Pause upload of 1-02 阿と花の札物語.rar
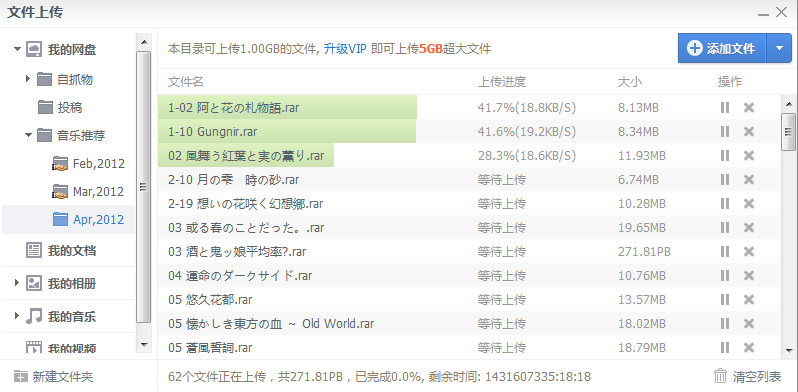The image size is (798, 392). tap(725, 107)
